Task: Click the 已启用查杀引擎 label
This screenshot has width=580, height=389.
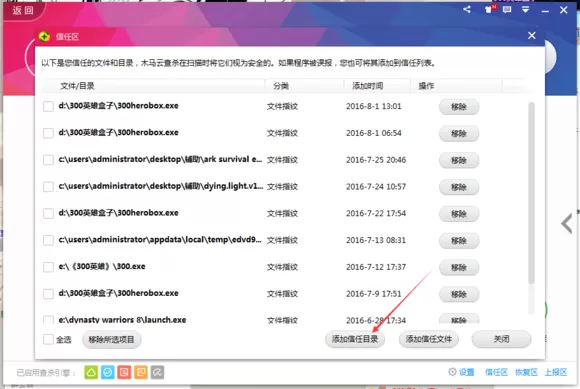Action: [46, 373]
